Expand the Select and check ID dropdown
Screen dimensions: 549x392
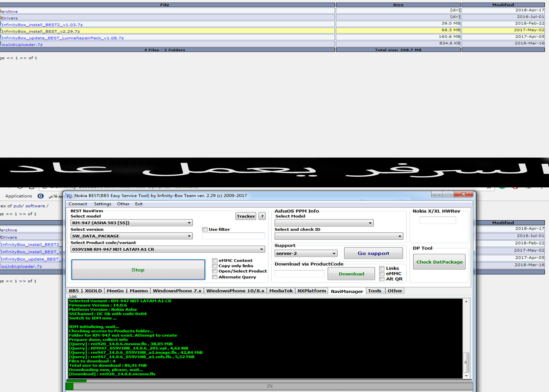point(339,236)
